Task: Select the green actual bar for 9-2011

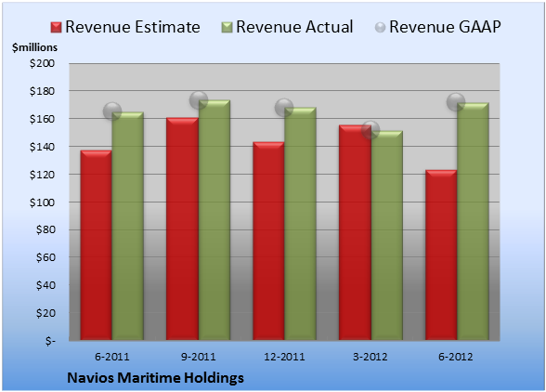Action: [x=214, y=220]
